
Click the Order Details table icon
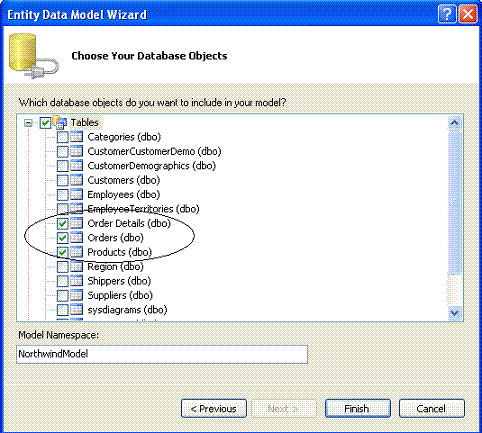pyautogui.click(x=77, y=224)
